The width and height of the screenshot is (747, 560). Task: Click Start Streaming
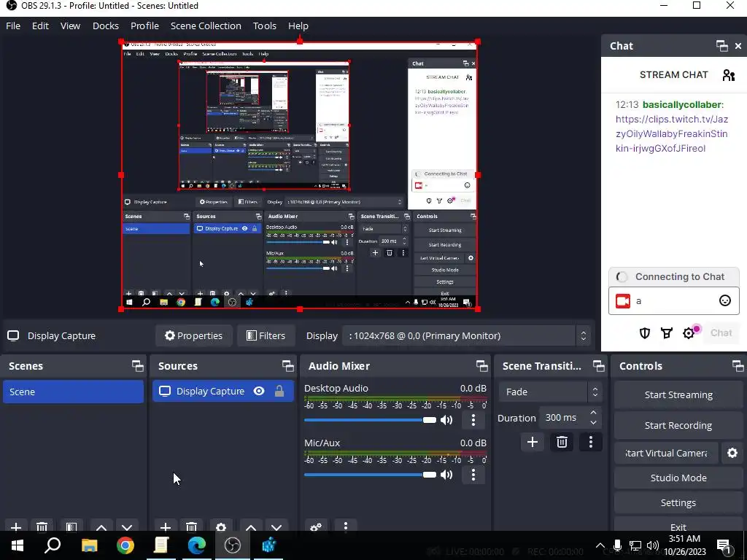click(x=678, y=394)
